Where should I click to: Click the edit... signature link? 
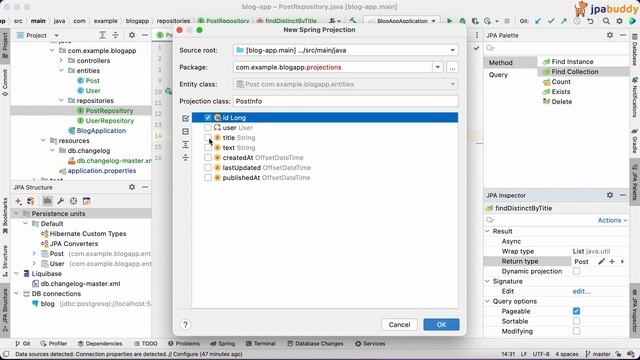(581, 291)
